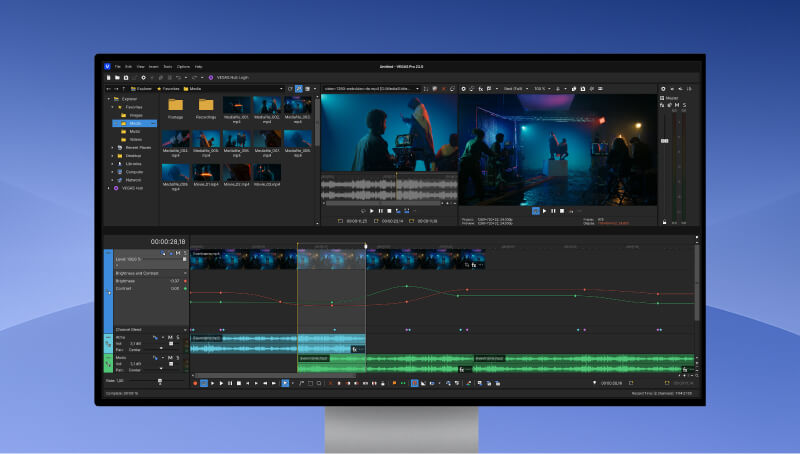Viewport: 800px width, 454px height.
Task: Click the Master FX icon
Action: point(662,105)
